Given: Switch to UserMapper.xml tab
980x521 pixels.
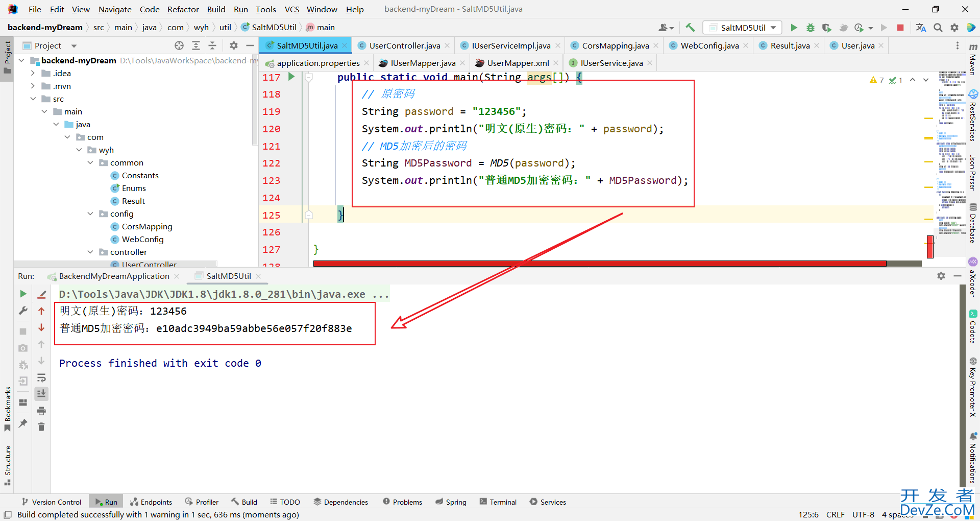Looking at the screenshot, I should [x=518, y=63].
